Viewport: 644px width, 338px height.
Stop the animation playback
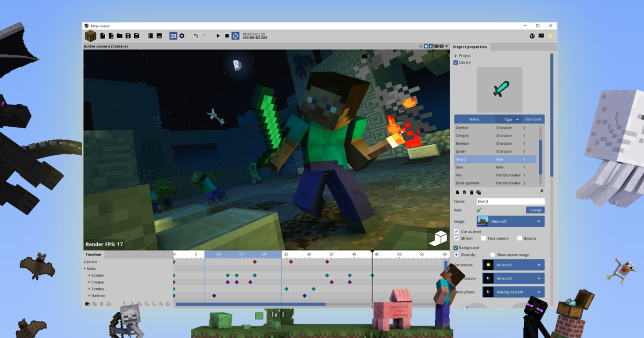[x=226, y=36]
